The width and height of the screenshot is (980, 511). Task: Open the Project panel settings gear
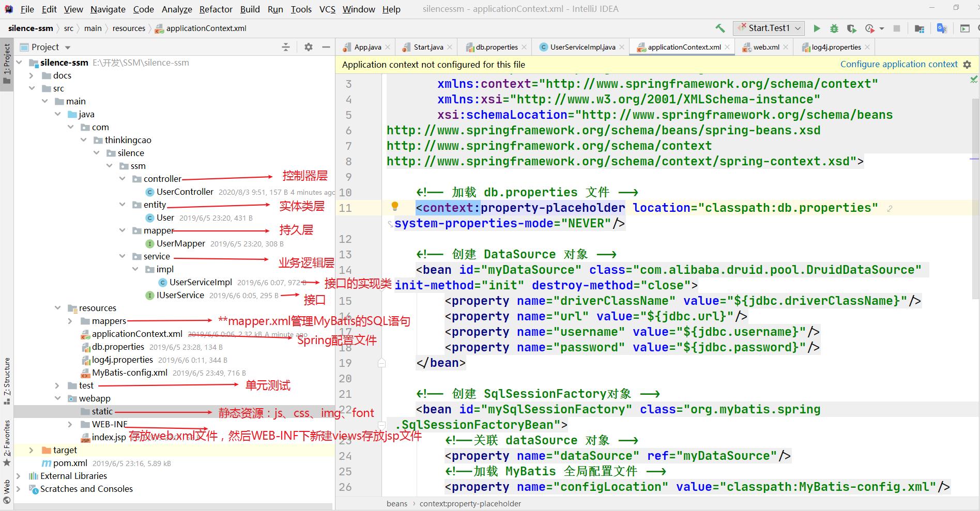click(x=308, y=47)
